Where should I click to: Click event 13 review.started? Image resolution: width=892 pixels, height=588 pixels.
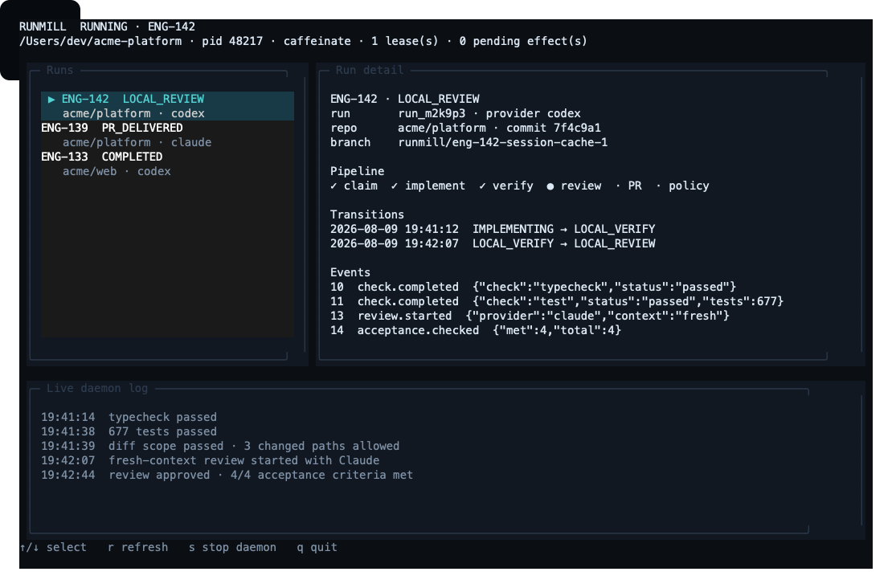(x=530, y=316)
